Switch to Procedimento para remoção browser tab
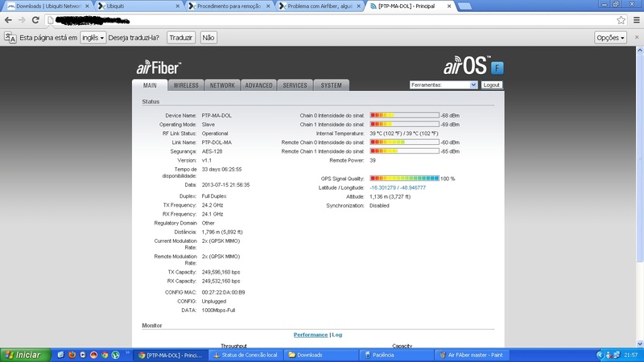 click(x=229, y=6)
